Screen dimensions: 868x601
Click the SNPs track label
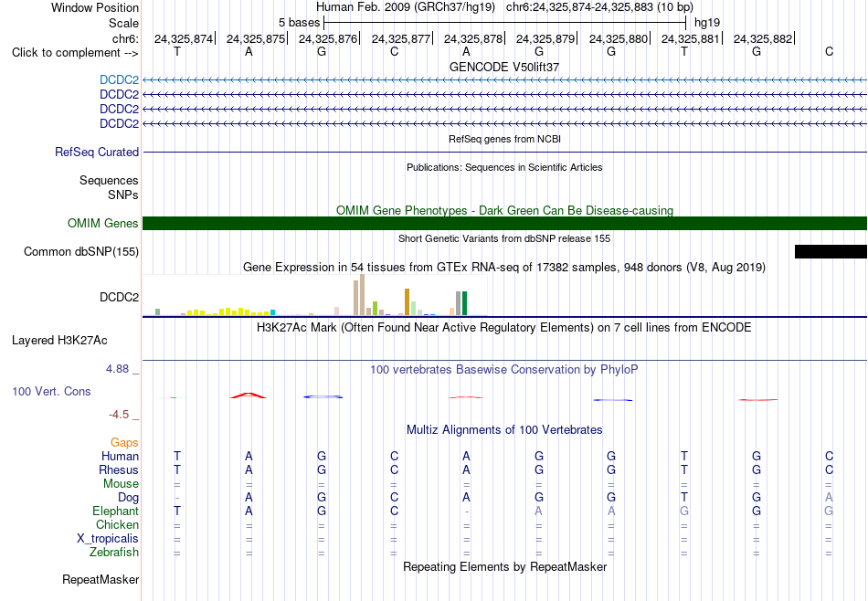click(x=123, y=195)
